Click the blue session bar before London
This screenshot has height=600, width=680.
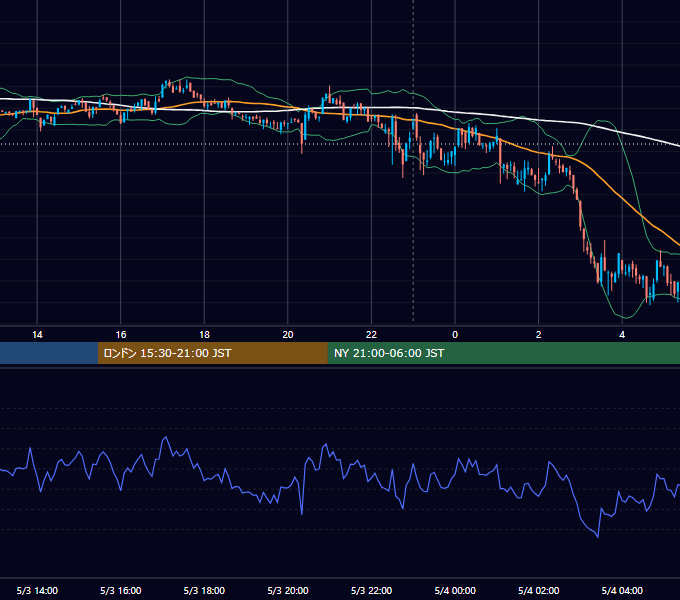click(x=49, y=353)
